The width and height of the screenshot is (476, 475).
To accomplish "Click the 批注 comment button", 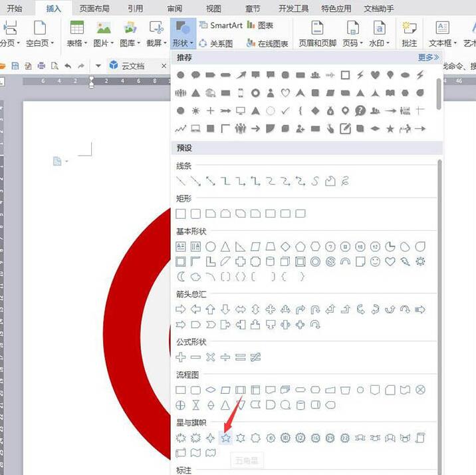I will [410, 33].
